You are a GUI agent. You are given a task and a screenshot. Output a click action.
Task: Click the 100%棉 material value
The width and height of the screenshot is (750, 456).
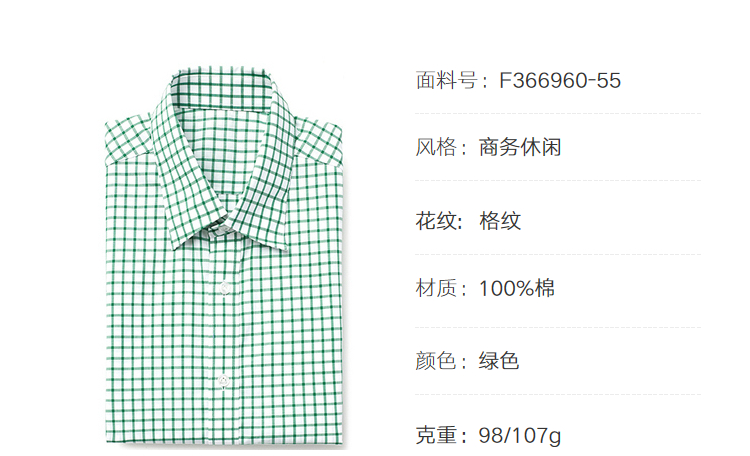[x=517, y=288]
